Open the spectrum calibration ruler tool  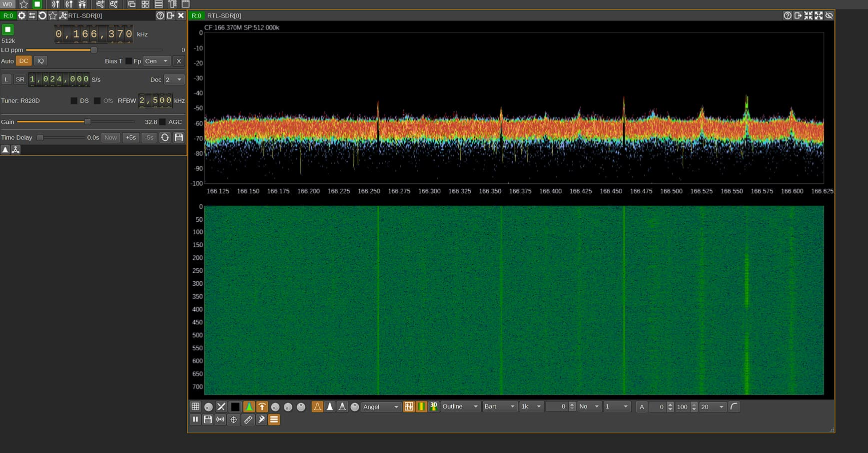click(x=248, y=420)
